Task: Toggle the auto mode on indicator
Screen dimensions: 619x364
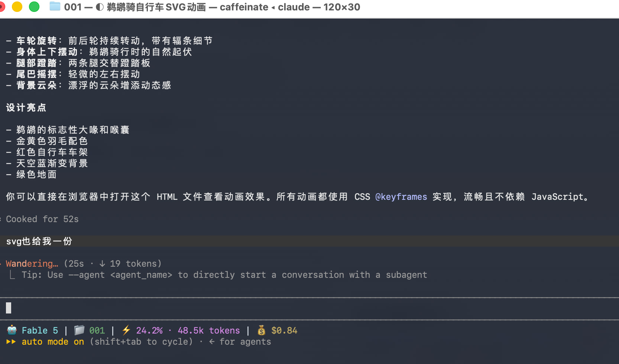Action: click(53, 342)
